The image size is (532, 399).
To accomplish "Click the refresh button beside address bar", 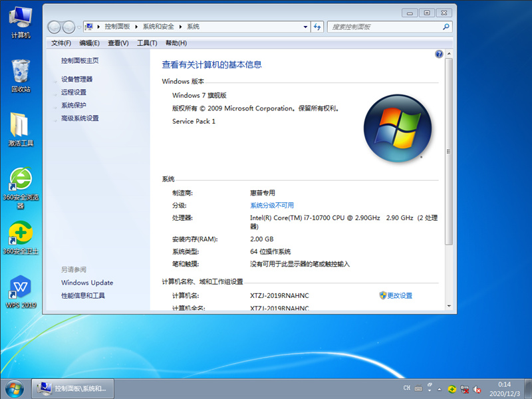I will coord(317,27).
